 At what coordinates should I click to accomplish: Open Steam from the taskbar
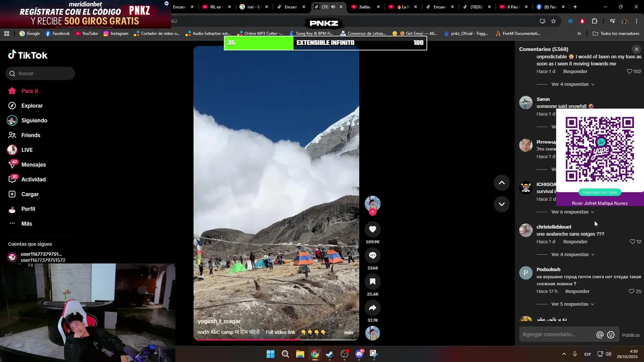pyautogui.click(x=330, y=354)
